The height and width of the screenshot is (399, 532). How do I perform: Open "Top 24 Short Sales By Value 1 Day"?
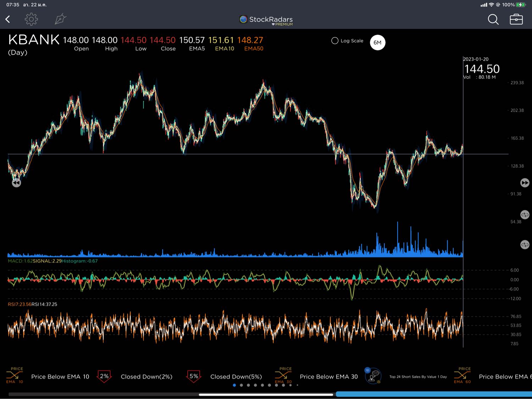pyautogui.click(x=418, y=377)
